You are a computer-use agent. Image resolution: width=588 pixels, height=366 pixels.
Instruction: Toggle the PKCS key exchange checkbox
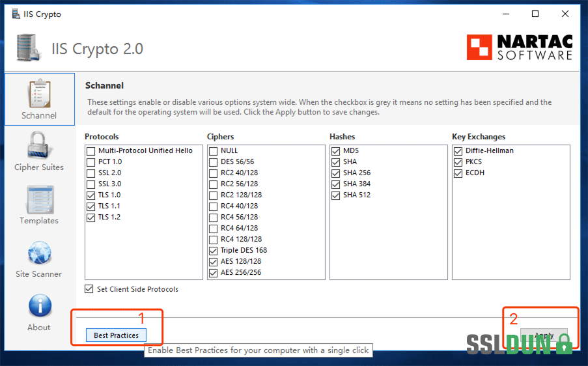coord(458,162)
